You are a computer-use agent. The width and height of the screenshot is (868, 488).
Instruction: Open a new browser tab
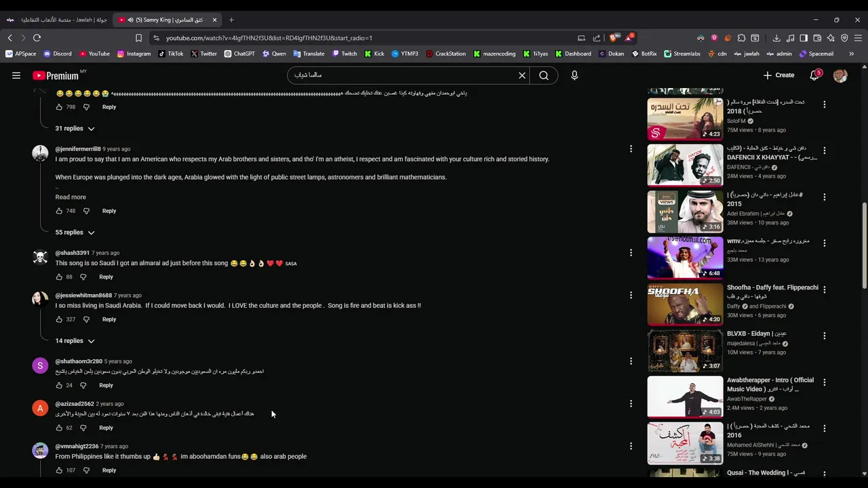(x=231, y=20)
